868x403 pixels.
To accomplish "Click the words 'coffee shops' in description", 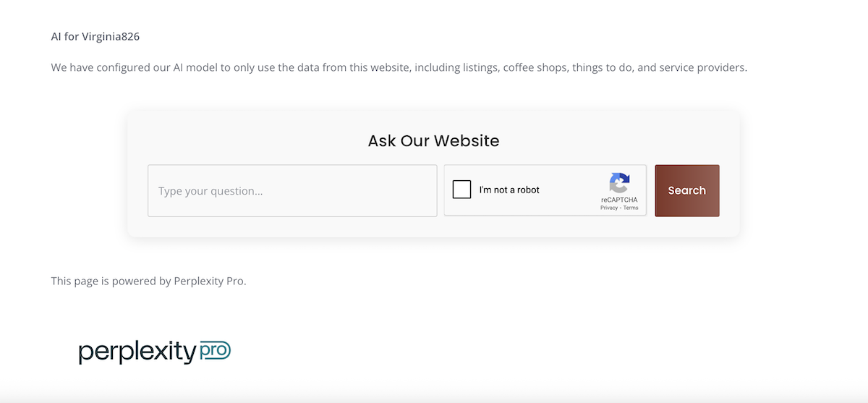I will tap(535, 68).
